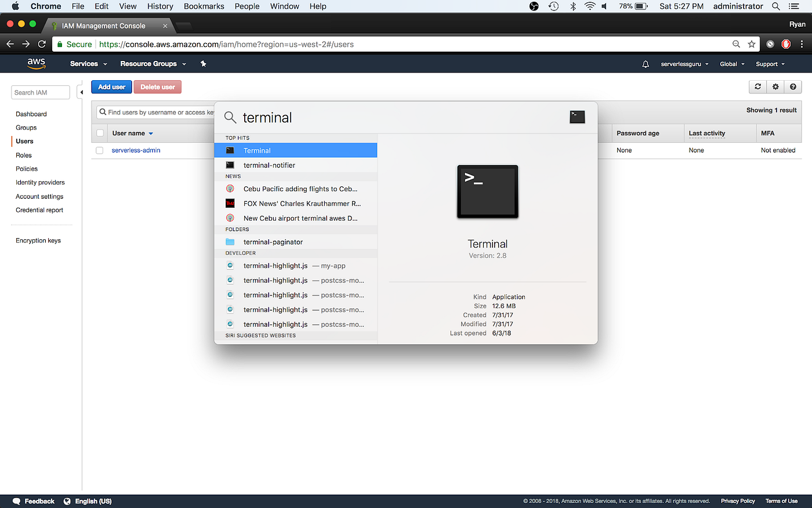Open Chrome three-dot menu

tap(802, 44)
